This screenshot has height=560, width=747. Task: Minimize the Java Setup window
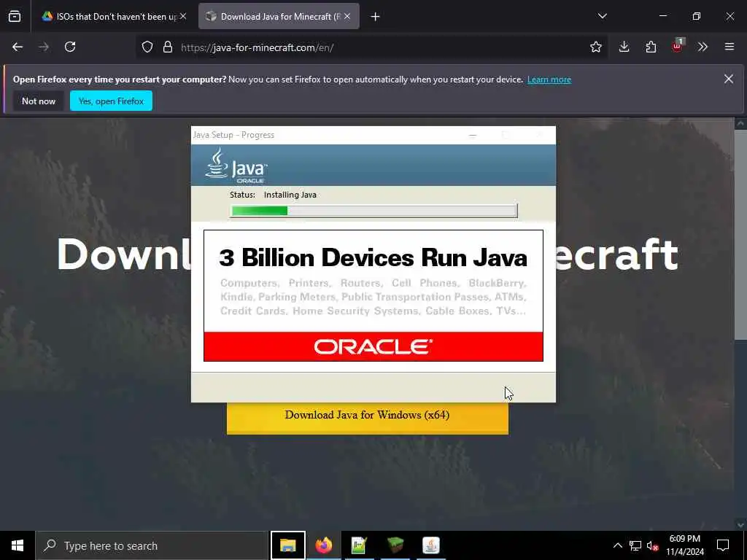point(473,135)
